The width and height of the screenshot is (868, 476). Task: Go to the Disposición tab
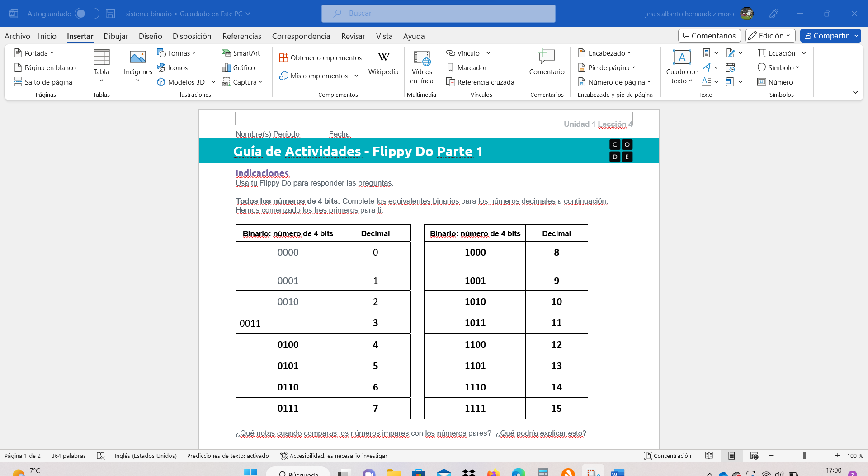click(192, 36)
